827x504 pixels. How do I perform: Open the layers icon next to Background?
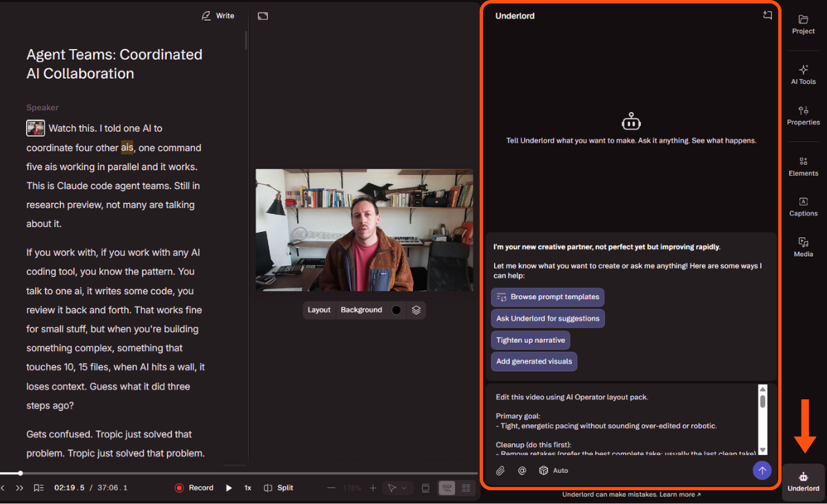click(x=416, y=310)
